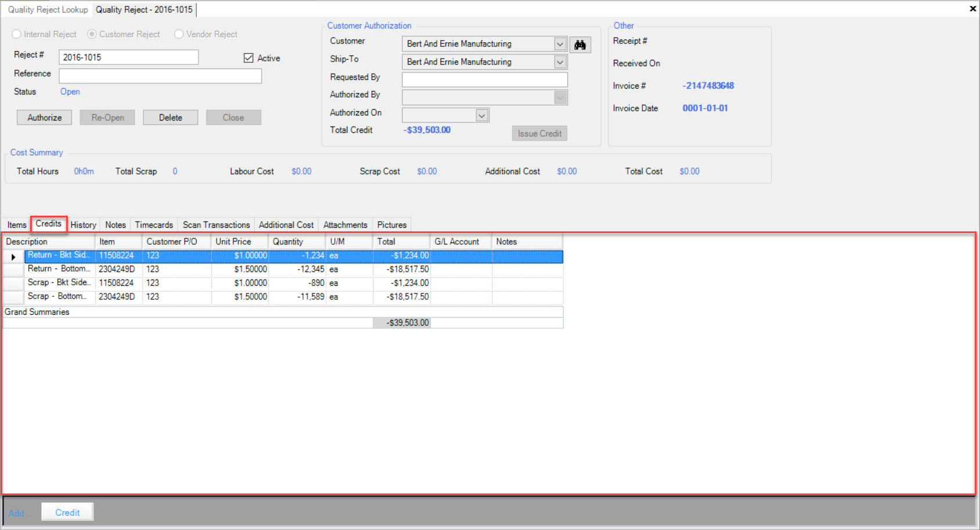The image size is (980, 530).
Task: Click the Invoice # value -2147483648
Action: click(708, 86)
